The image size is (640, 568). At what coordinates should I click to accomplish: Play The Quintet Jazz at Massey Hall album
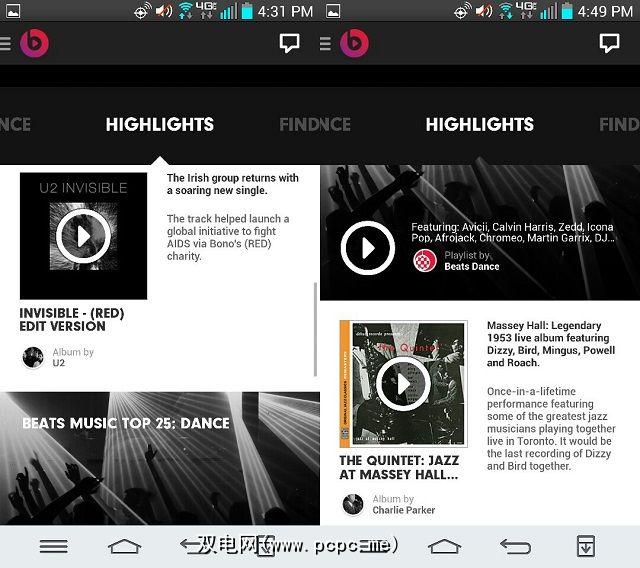(x=403, y=384)
